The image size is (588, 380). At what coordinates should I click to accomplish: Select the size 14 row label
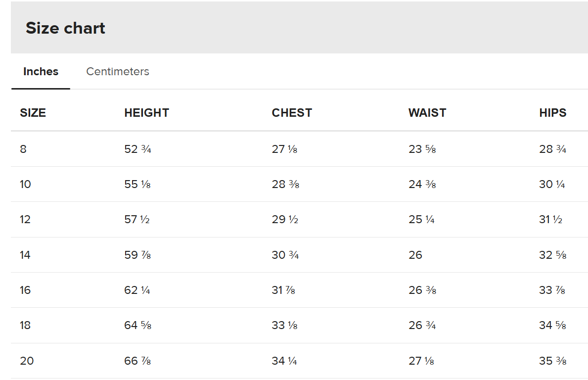coord(25,255)
